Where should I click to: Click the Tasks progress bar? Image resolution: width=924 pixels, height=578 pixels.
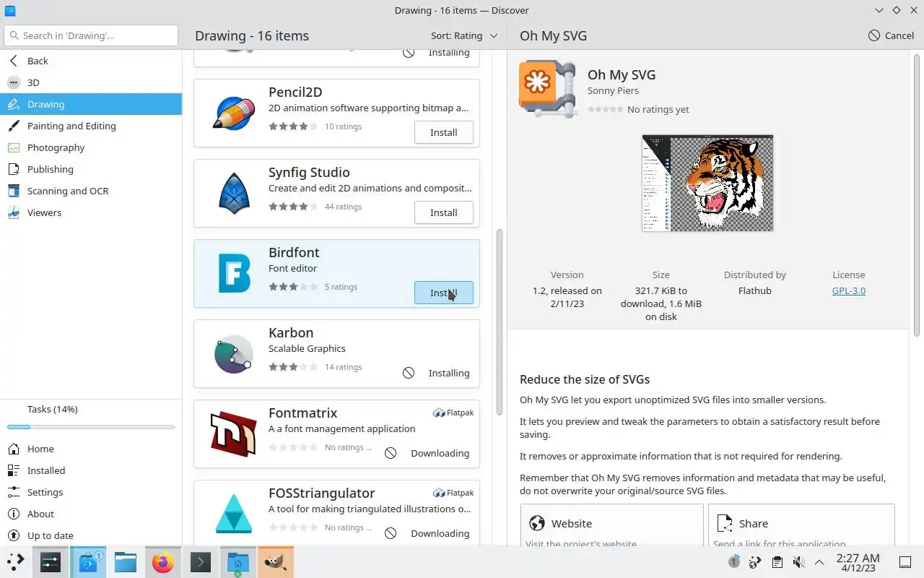coord(91,427)
